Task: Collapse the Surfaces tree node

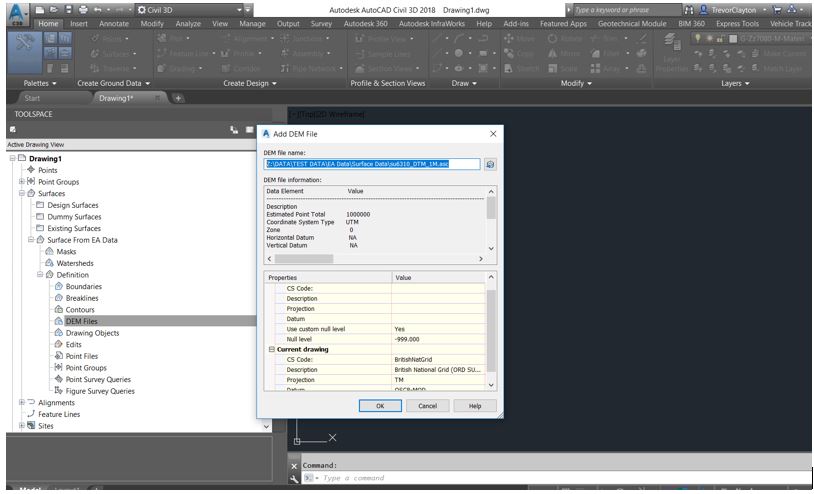Action: pos(22,193)
